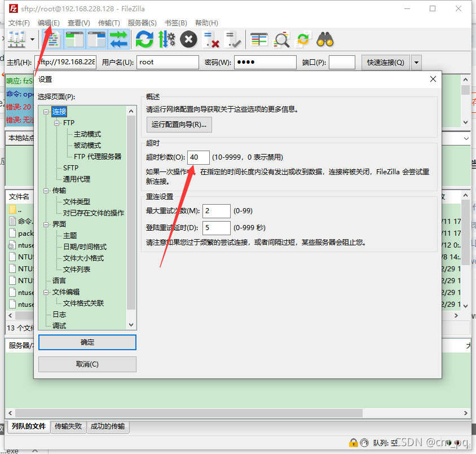Select 语言 settings page
The width and height of the screenshot is (476, 454).
[x=59, y=281]
